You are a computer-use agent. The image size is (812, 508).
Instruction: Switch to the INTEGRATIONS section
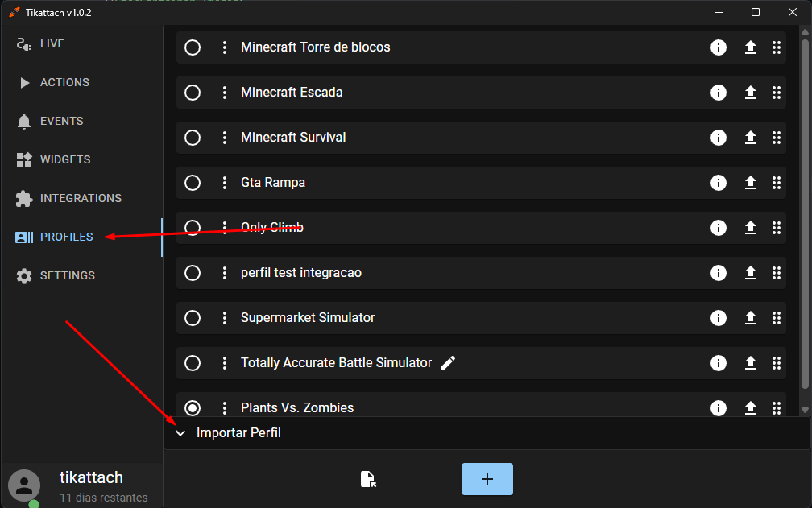[x=81, y=198]
